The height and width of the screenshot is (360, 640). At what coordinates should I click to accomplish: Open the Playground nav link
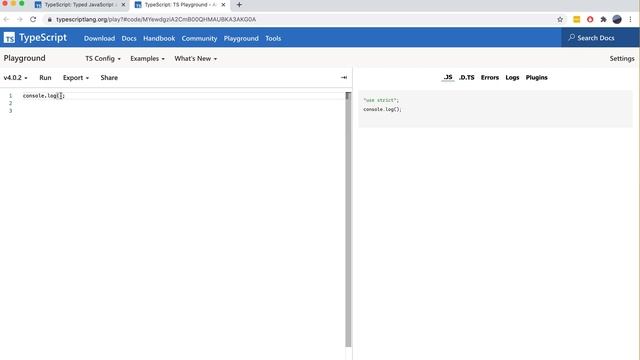click(x=241, y=38)
